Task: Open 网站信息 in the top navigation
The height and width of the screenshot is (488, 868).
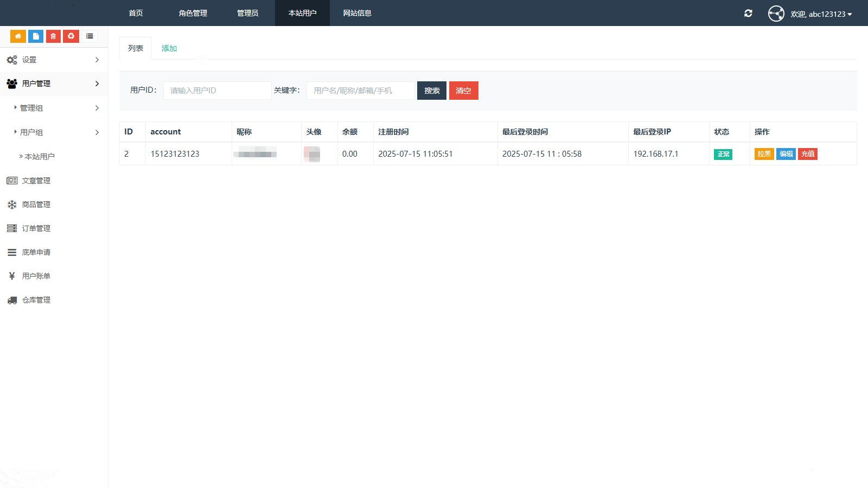Action: 357,13
